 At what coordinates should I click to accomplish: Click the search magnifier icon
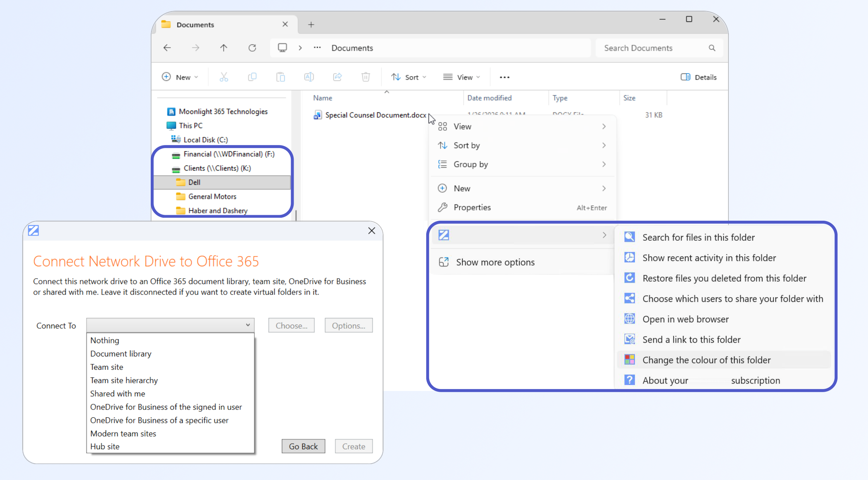[x=712, y=48]
